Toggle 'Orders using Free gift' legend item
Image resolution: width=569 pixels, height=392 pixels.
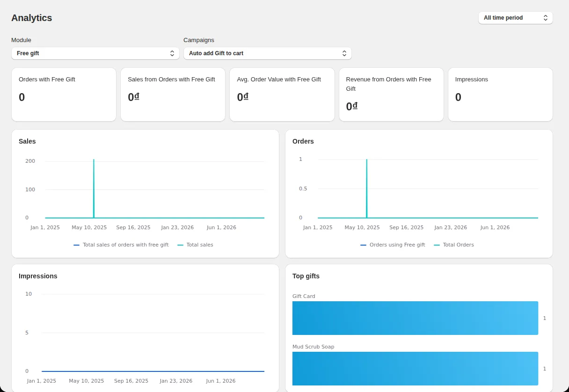(x=393, y=245)
